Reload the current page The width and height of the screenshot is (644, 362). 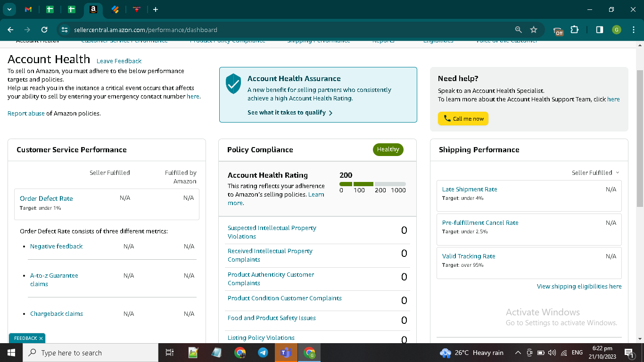[44, 30]
